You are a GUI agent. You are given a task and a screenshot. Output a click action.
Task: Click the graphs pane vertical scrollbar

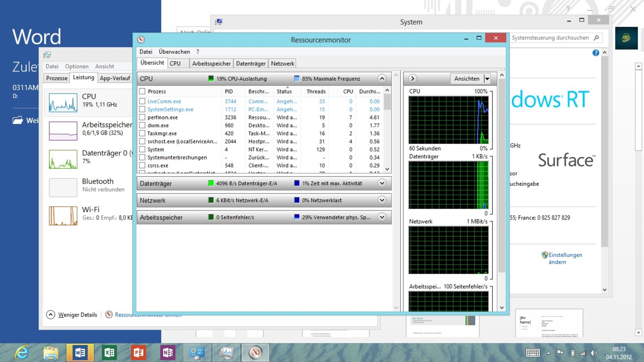(501, 192)
